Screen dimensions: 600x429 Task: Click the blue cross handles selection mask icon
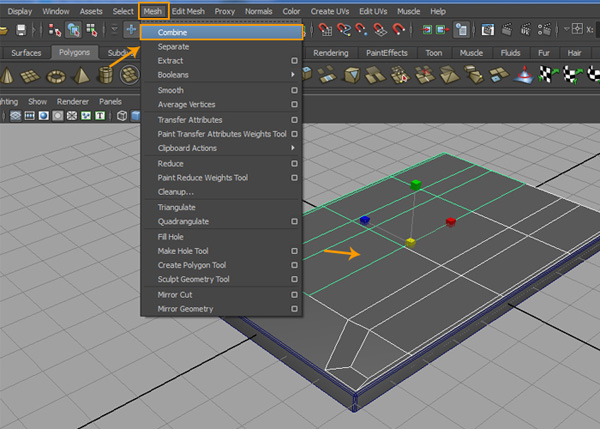131,29
